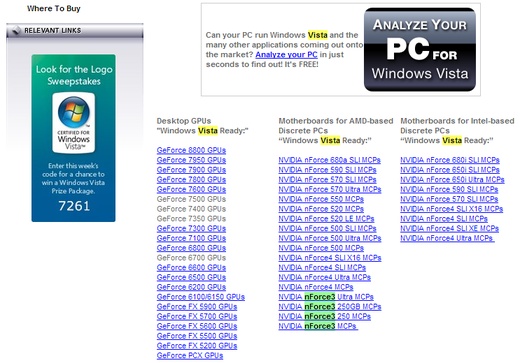Image resolution: width=520 pixels, height=363 pixels.
Task: Open the Look for the Logo Sweepstakes banner
Action: click(x=74, y=138)
